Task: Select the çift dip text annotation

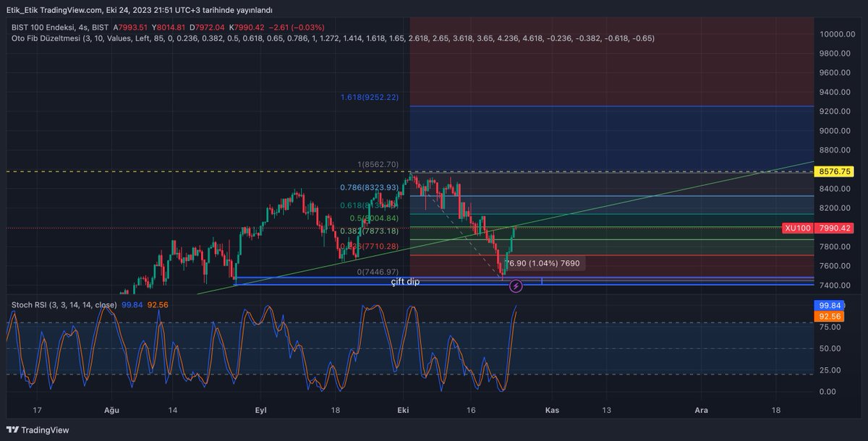Action: [405, 282]
